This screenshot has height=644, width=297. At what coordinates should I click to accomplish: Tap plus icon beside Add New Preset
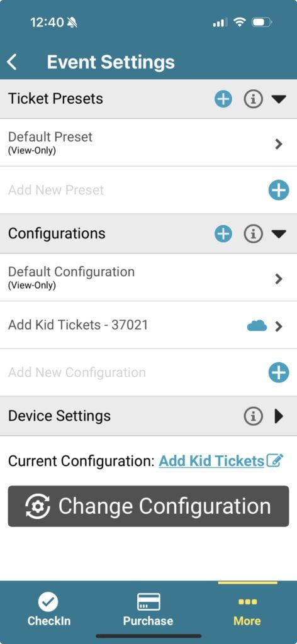click(279, 190)
